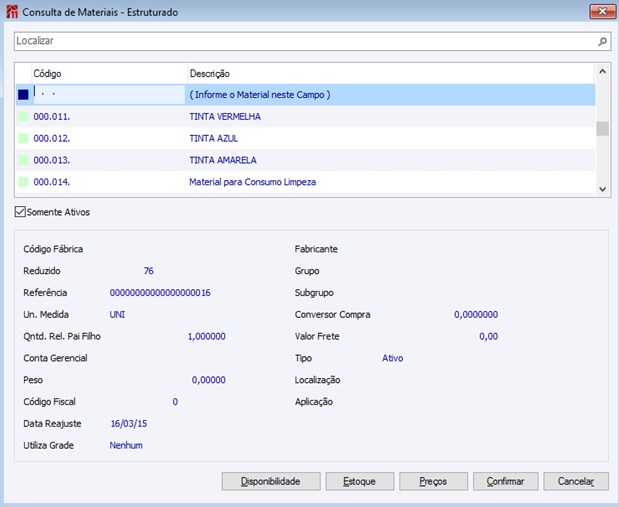Confirm selection with the Confirmar button
The image size is (619, 507).
click(x=506, y=481)
